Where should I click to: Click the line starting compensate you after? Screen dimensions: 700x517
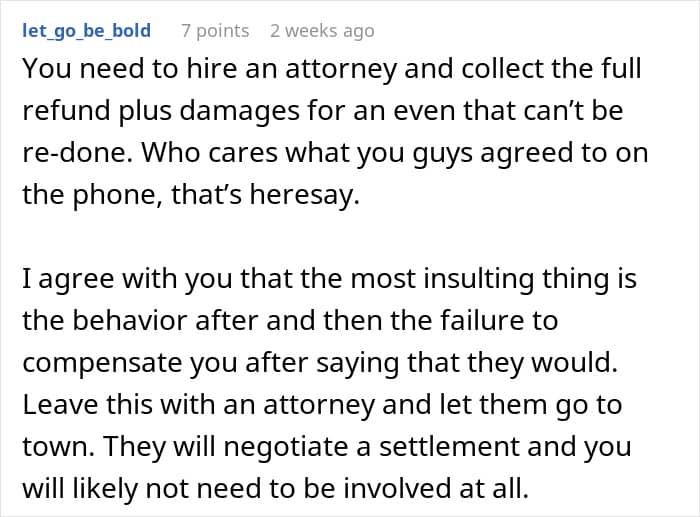tap(320, 363)
